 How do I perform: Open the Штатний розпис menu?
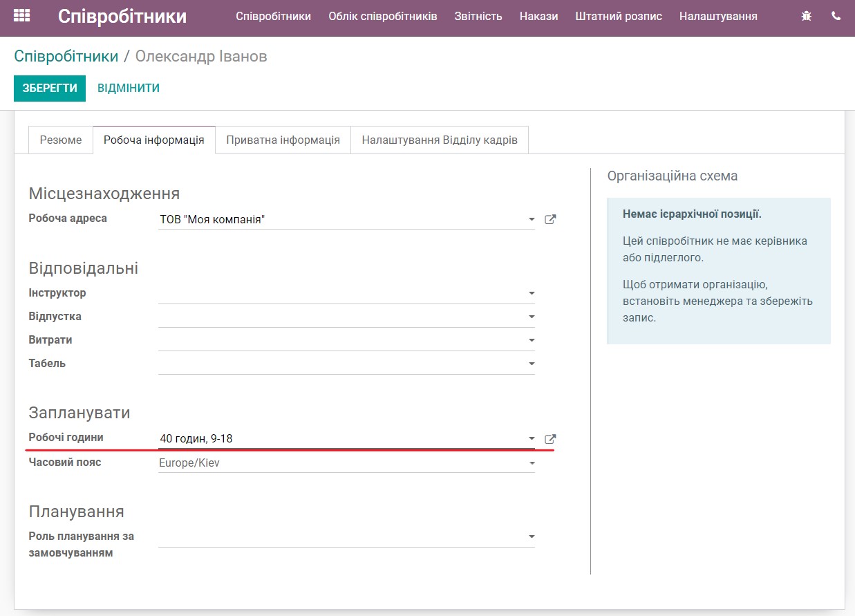tap(619, 15)
